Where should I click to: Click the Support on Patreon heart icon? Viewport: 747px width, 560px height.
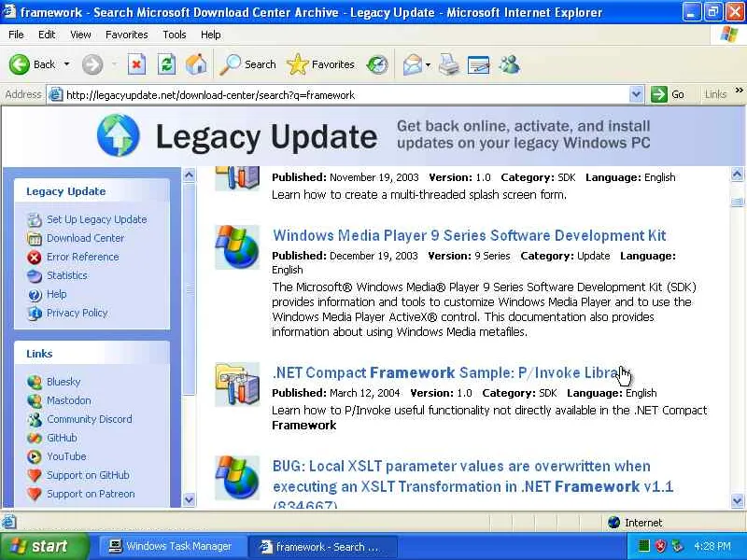tap(35, 495)
